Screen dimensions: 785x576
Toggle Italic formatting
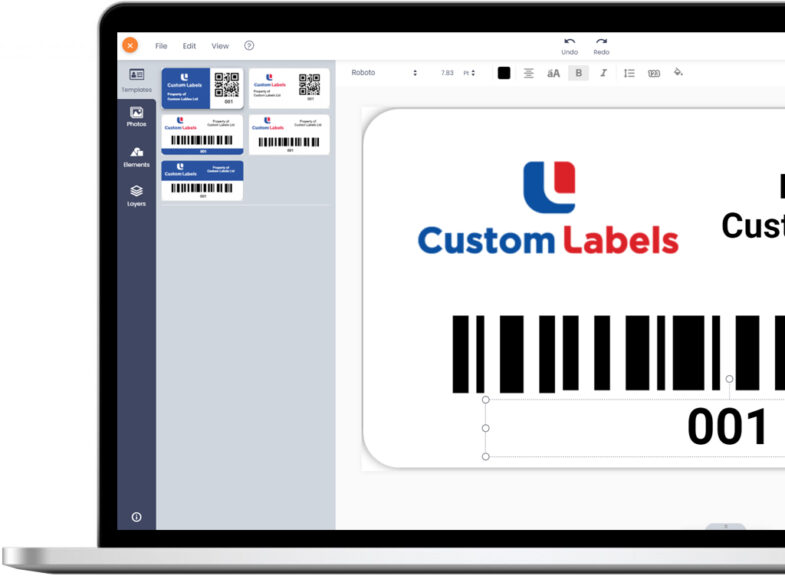coord(604,73)
